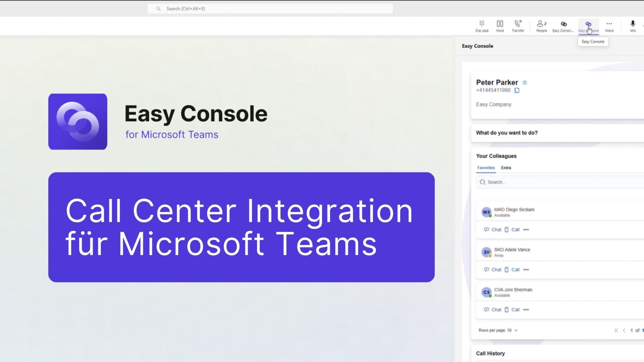Click the colleague search field
Viewport: 644px width, 362px height.
pyautogui.click(x=547, y=182)
